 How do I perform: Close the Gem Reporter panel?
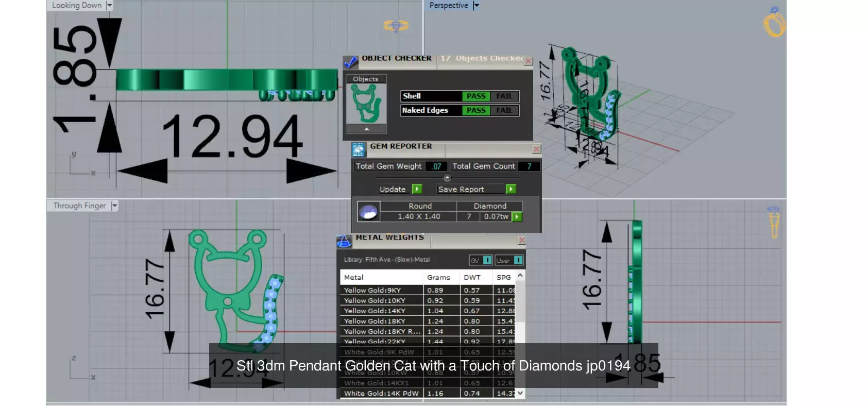tap(536, 149)
